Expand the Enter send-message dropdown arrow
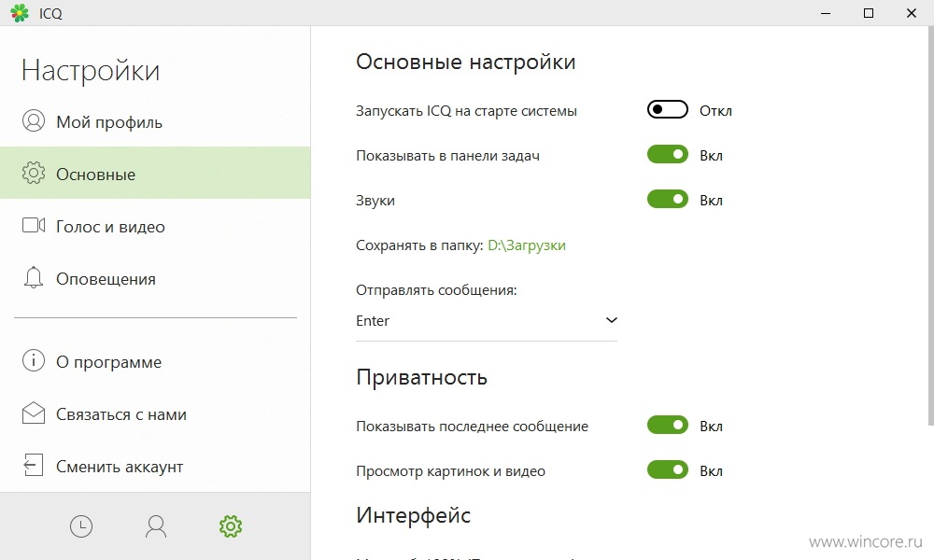 [611, 320]
